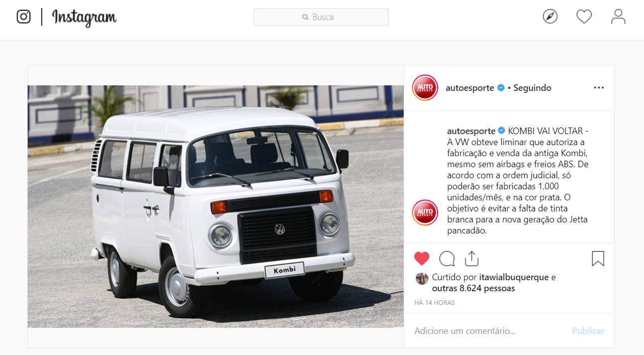Open the outras 8.624 pessoas likes list
The image size is (644, 355).
474,289
